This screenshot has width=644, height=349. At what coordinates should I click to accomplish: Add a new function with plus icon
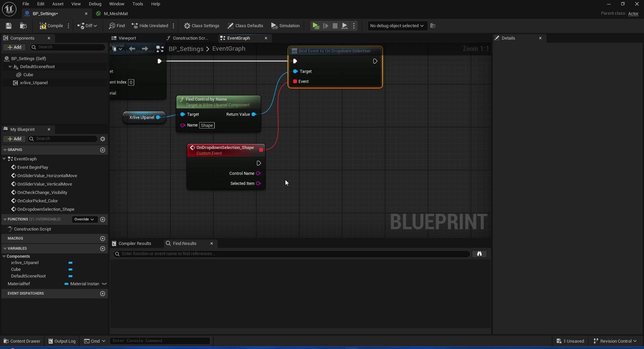103,219
